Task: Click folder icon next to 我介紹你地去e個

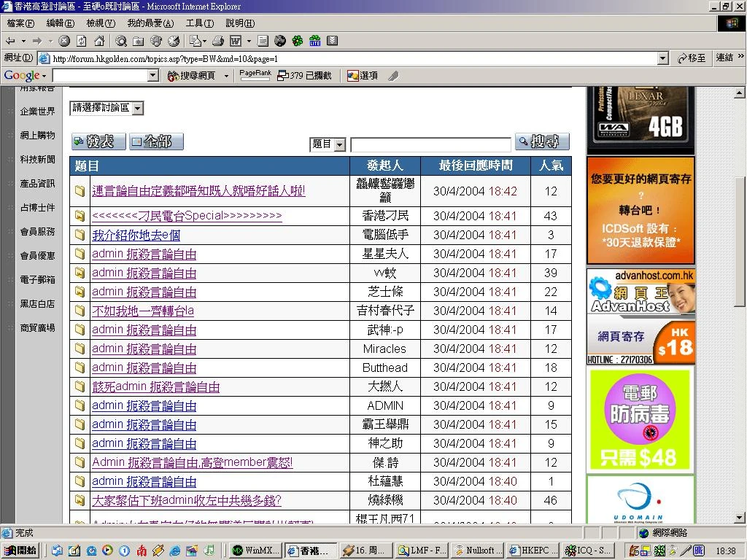Action: [80, 235]
